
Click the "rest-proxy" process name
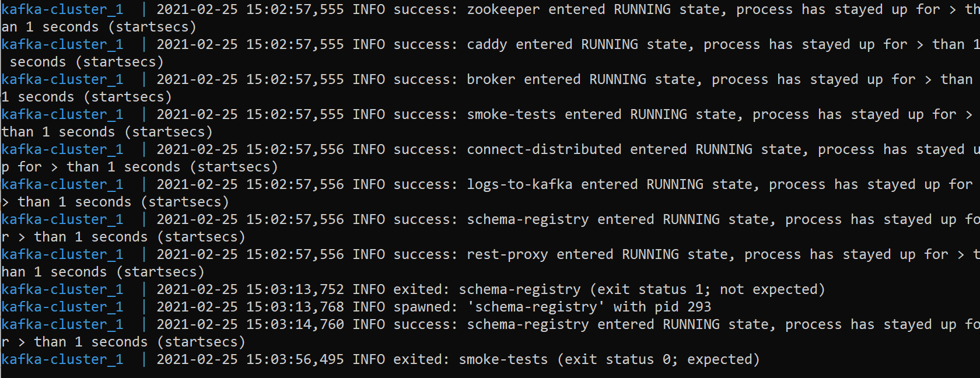coord(507,255)
